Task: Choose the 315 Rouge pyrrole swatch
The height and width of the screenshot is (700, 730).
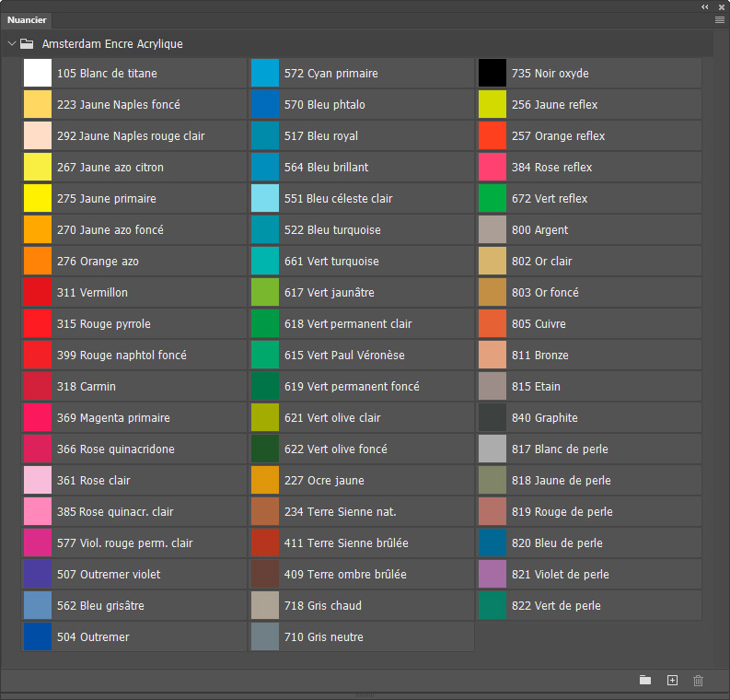Action: (38, 323)
